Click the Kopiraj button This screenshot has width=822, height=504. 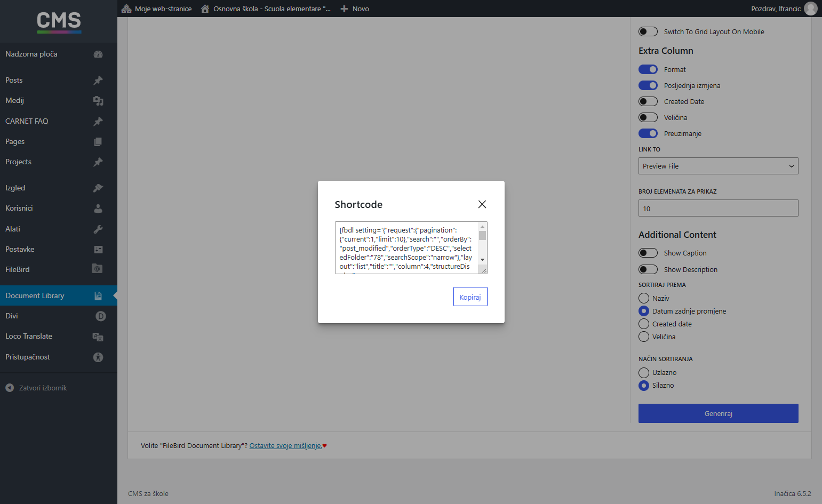click(x=470, y=297)
